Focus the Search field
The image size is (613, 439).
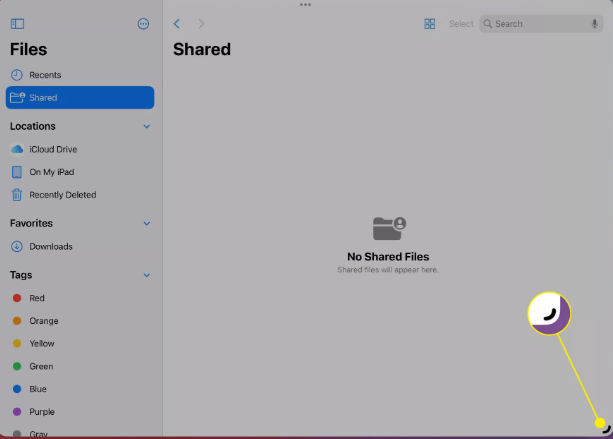coord(541,24)
